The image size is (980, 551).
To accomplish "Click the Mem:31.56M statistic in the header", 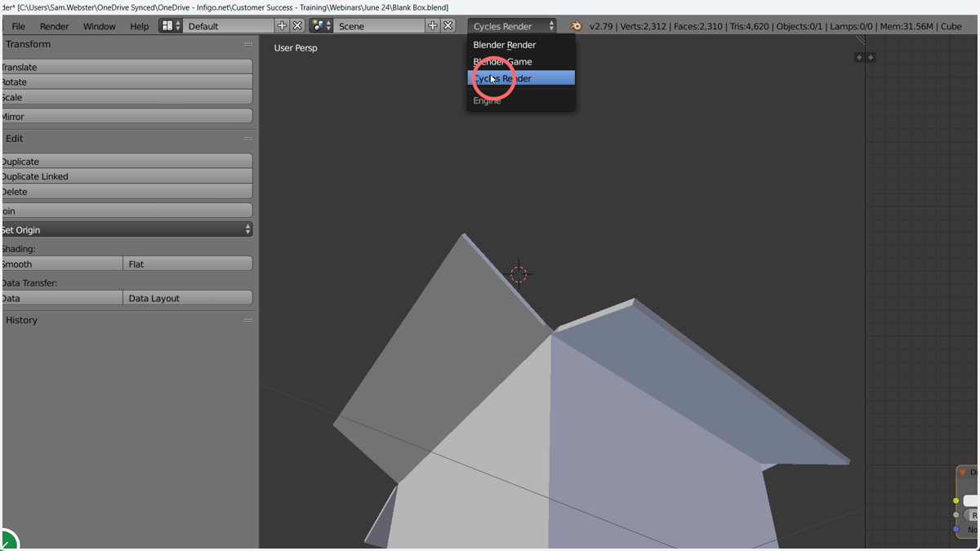I will point(906,26).
